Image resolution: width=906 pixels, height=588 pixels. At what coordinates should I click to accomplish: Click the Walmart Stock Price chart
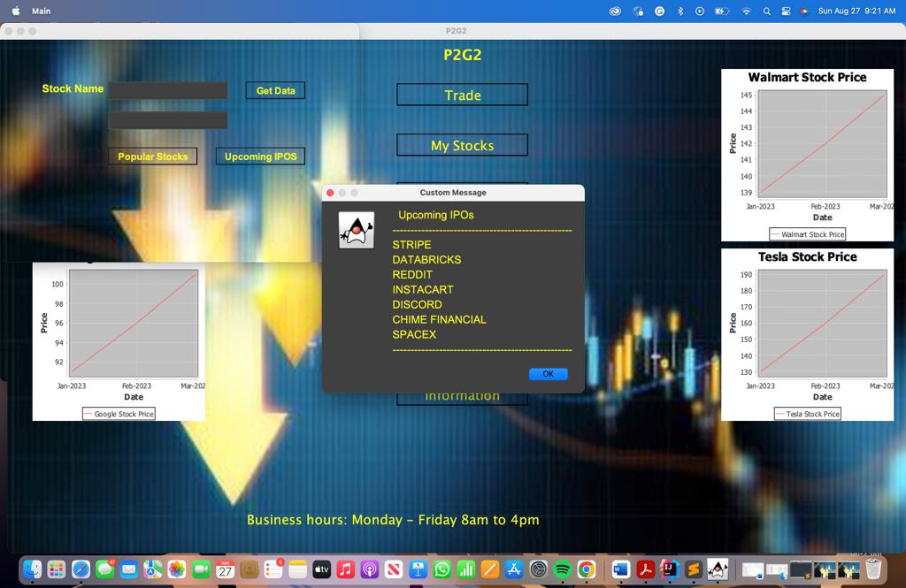tap(807, 155)
